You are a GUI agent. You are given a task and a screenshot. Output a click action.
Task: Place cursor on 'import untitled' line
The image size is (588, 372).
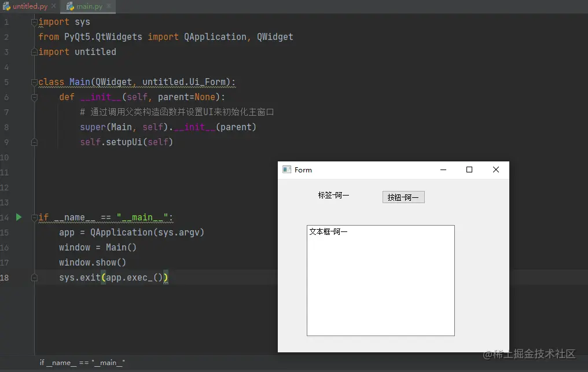click(x=77, y=51)
